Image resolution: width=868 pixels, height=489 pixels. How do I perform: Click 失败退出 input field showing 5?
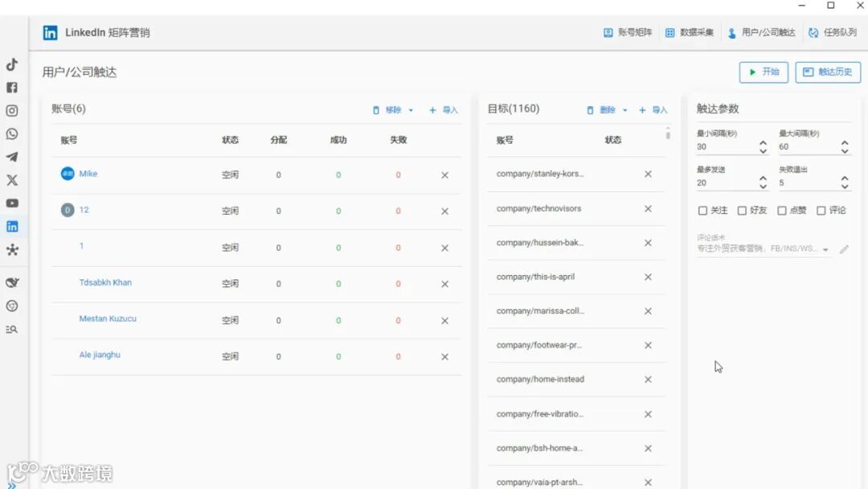click(x=809, y=183)
